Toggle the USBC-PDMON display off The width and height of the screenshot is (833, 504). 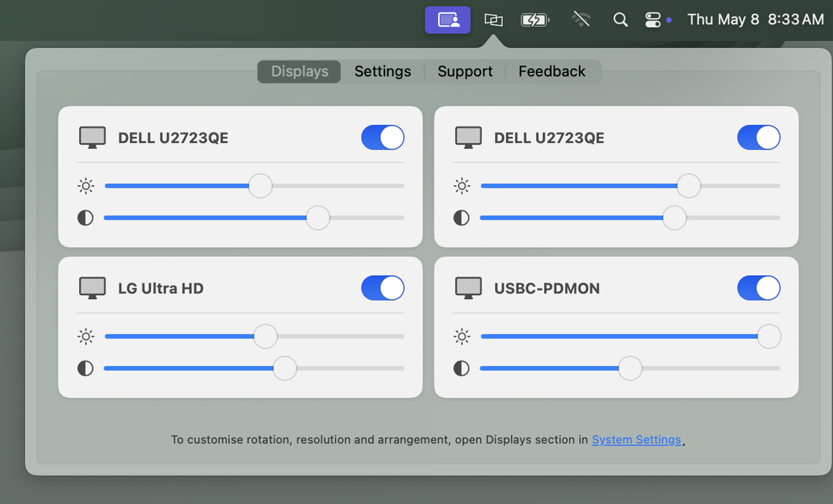[759, 287]
